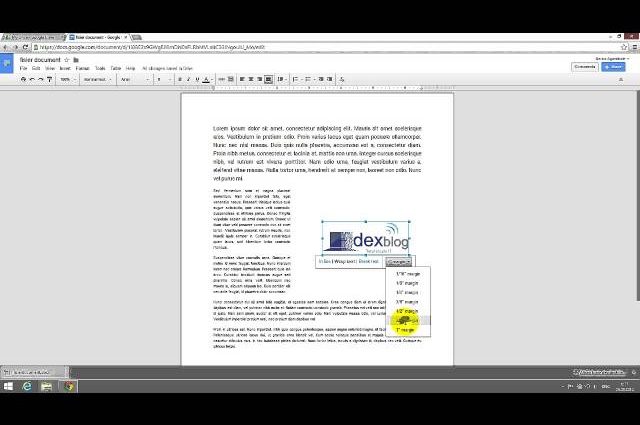Screen dimensions: 640x425
Task: Open the zoom level dropdown
Action: click(68, 79)
